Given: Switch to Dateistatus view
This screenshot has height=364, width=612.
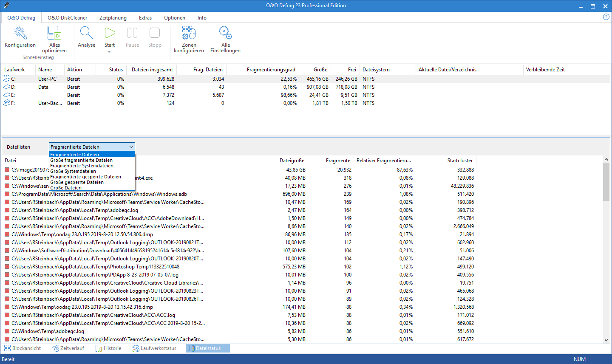Looking at the screenshot, I should [208, 348].
